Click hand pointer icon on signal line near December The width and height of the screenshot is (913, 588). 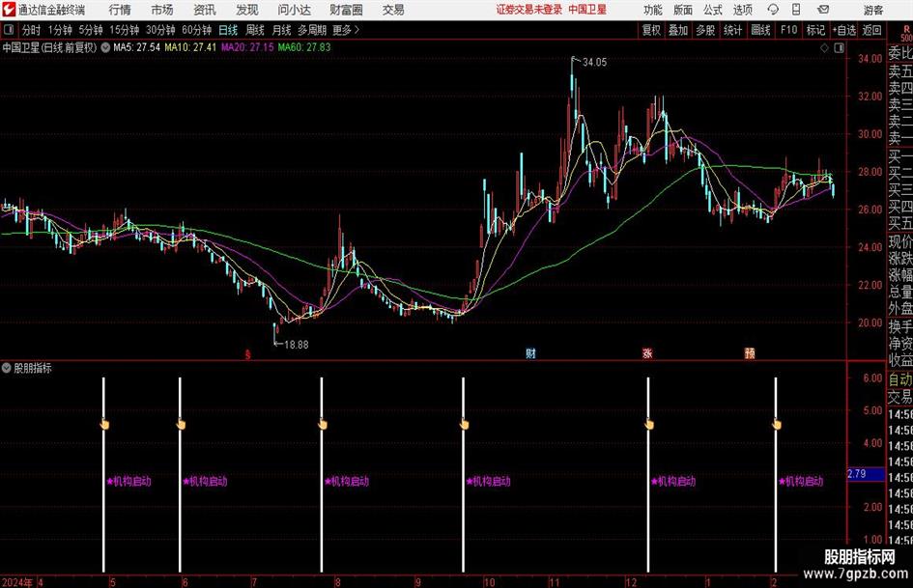(x=649, y=424)
